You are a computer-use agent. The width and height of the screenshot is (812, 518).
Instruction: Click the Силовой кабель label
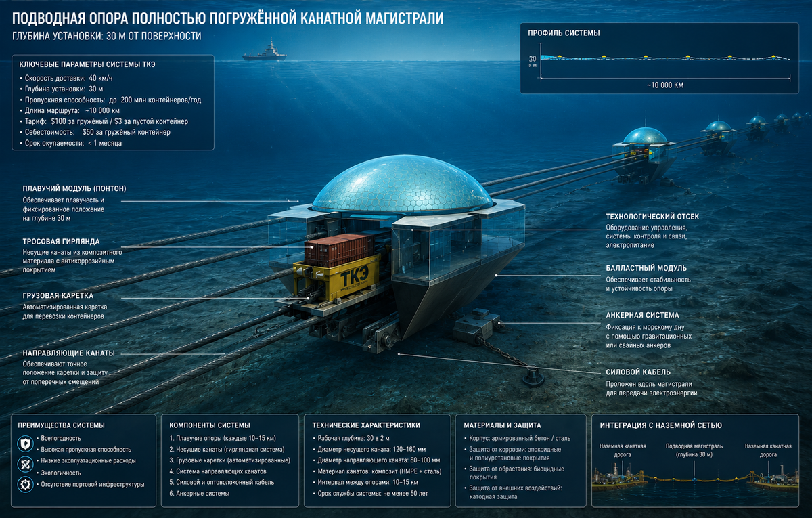pyautogui.click(x=639, y=372)
